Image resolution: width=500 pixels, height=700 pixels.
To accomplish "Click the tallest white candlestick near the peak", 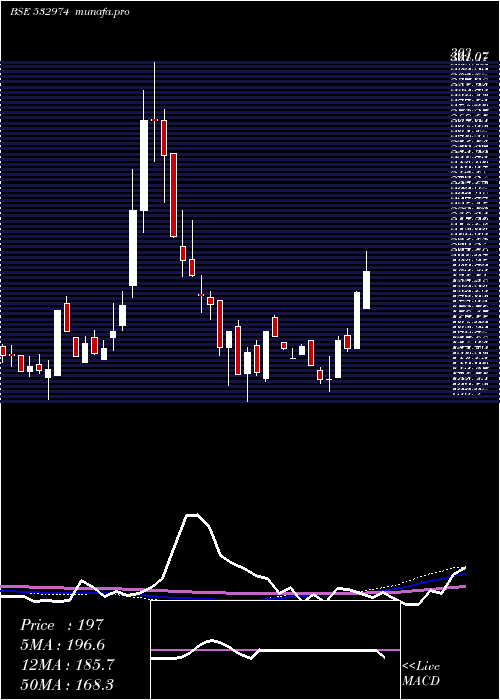I will coord(144,165).
